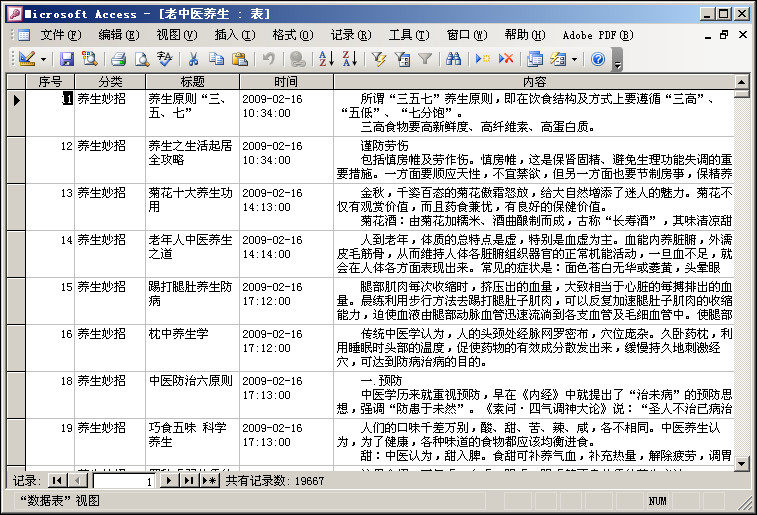The width and height of the screenshot is (757, 515).
Task: Click the record number input field
Action: [124, 481]
